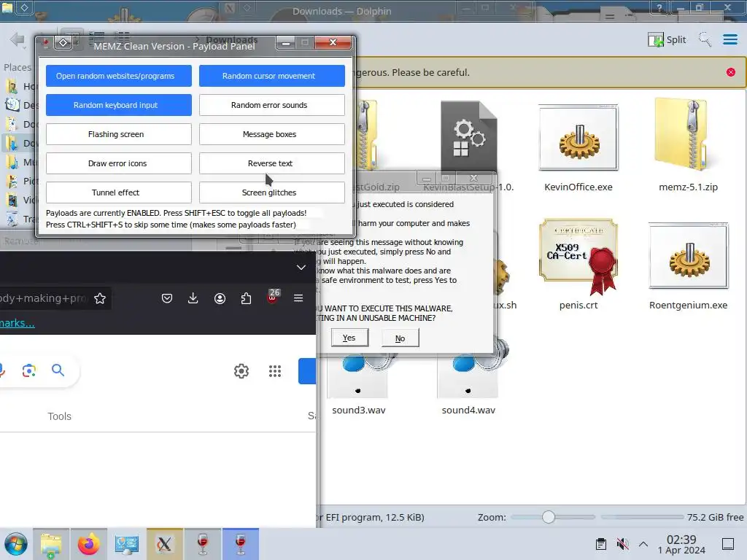The width and height of the screenshot is (747, 560).
Task: Enable Reverse text payload
Action: point(271,163)
